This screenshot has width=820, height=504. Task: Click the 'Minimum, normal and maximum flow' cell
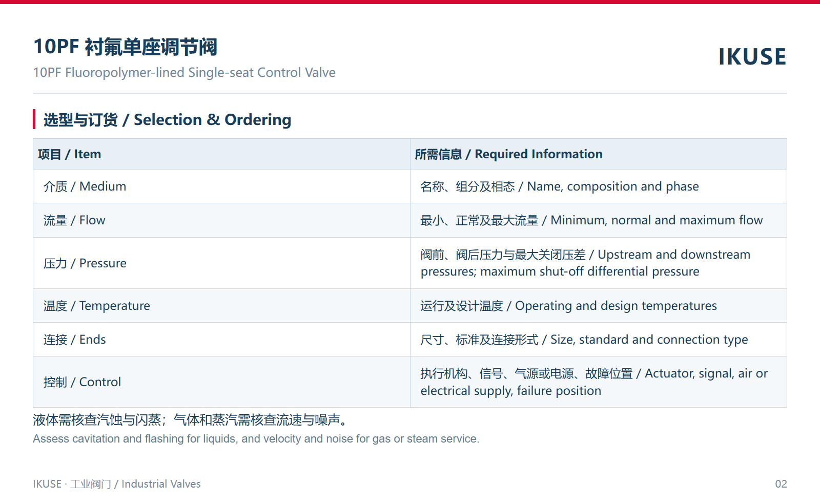point(599,220)
